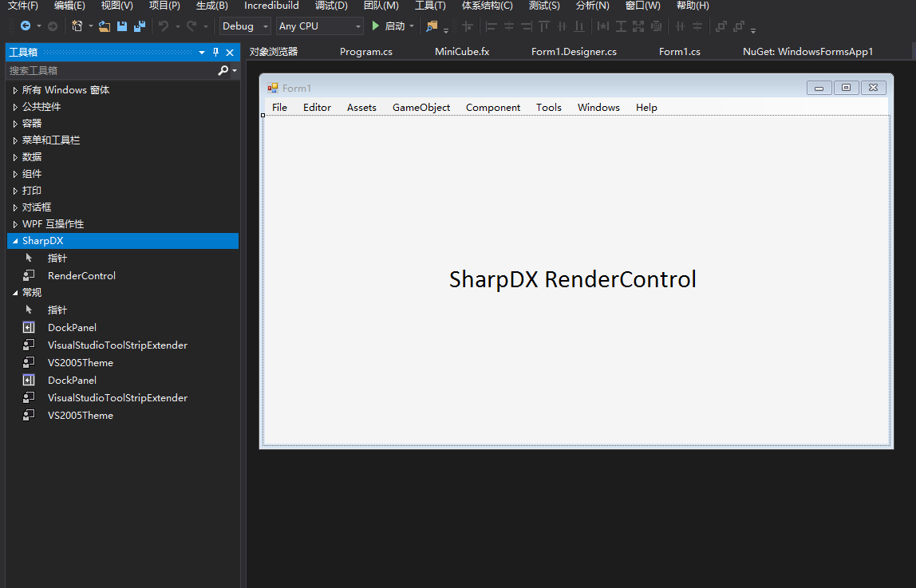Click the File menu on Form1
Image resolution: width=916 pixels, height=588 pixels.
pos(280,108)
